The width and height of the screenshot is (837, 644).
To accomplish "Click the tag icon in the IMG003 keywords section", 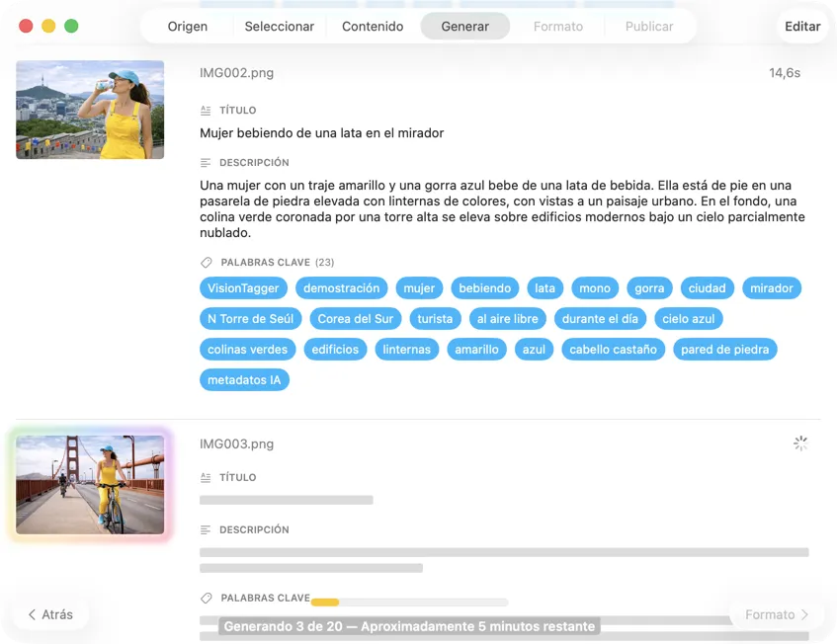I will 206,599.
